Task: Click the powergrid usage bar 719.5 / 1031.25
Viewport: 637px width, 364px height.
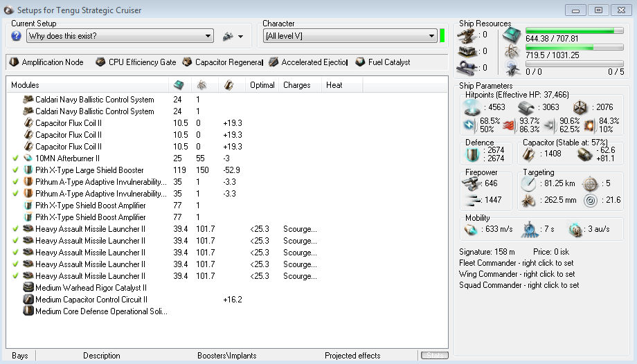Action: click(x=575, y=48)
